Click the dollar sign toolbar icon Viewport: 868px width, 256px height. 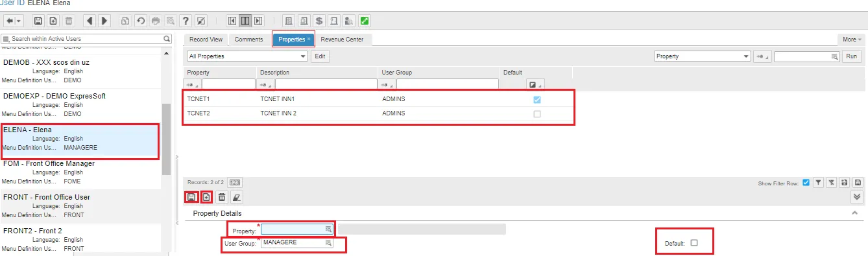click(319, 21)
